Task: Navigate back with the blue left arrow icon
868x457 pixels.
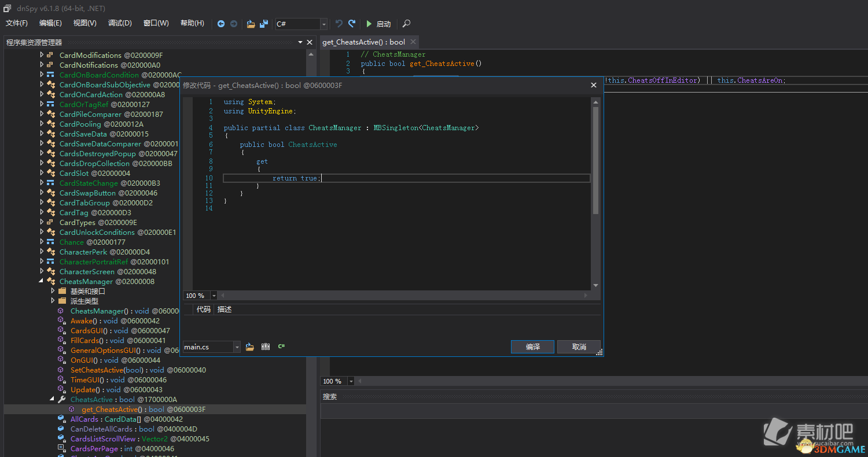Action: click(221, 24)
